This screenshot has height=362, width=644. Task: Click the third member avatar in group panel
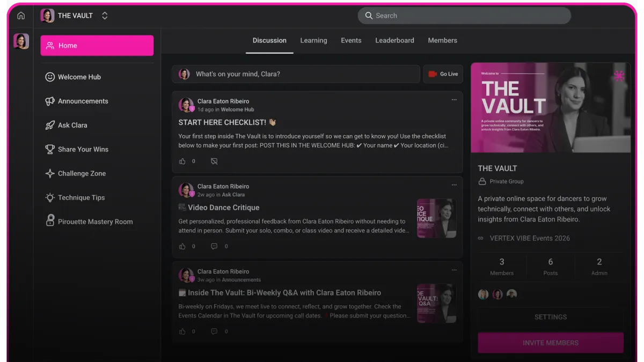click(512, 294)
